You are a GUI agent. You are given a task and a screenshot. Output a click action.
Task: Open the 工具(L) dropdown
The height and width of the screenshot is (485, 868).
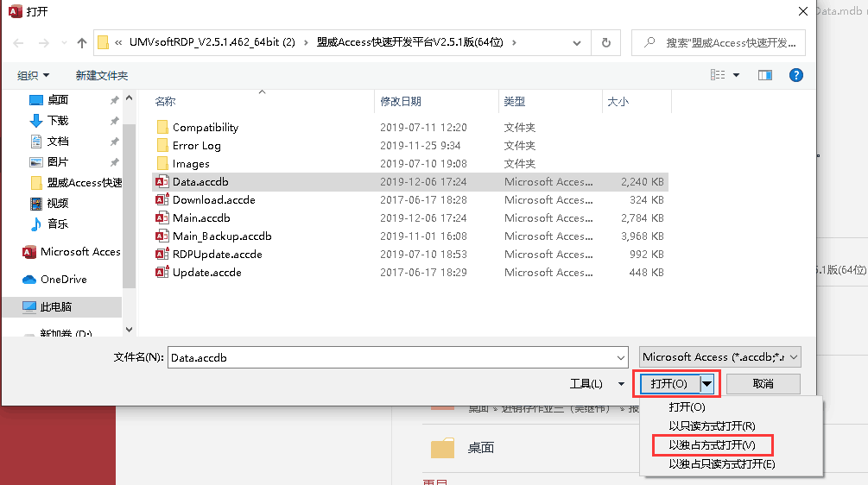(x=597, y=384)
